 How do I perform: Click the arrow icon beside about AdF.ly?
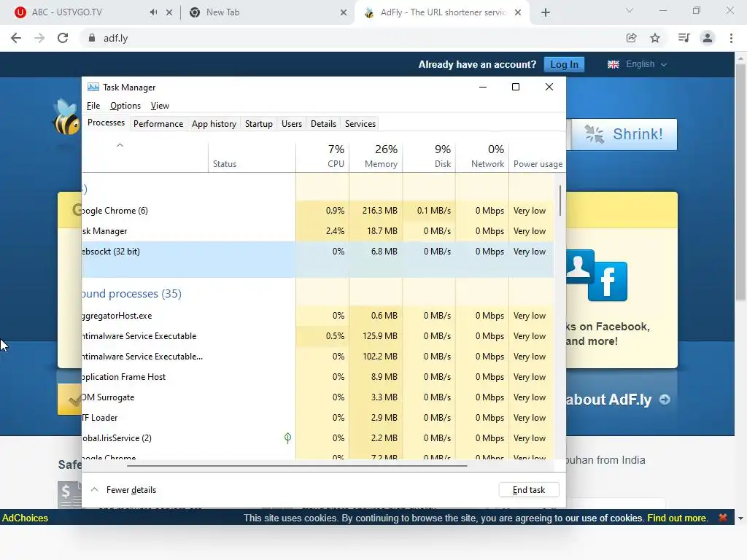pyautogui.click(x=665, y=400)
